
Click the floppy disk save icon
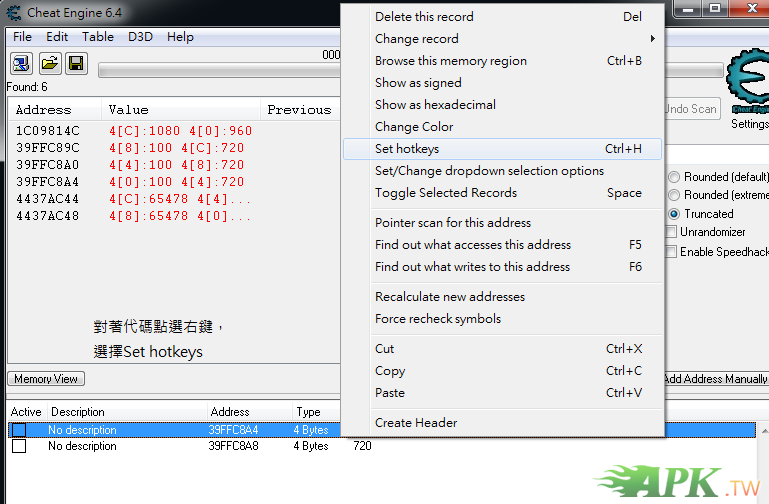(76, 64)
